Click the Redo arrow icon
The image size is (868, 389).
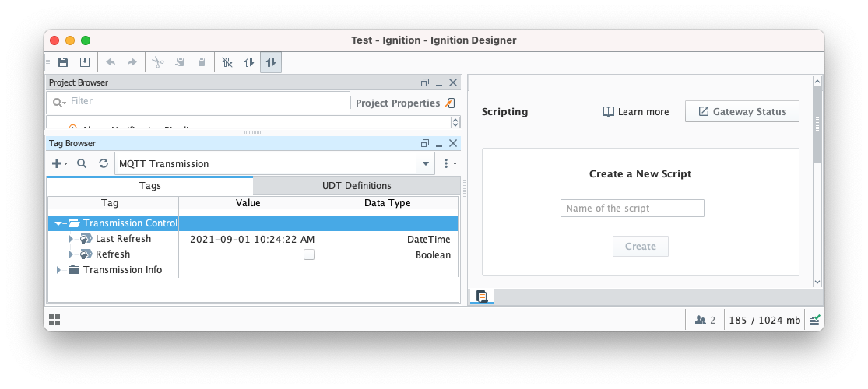132,62
